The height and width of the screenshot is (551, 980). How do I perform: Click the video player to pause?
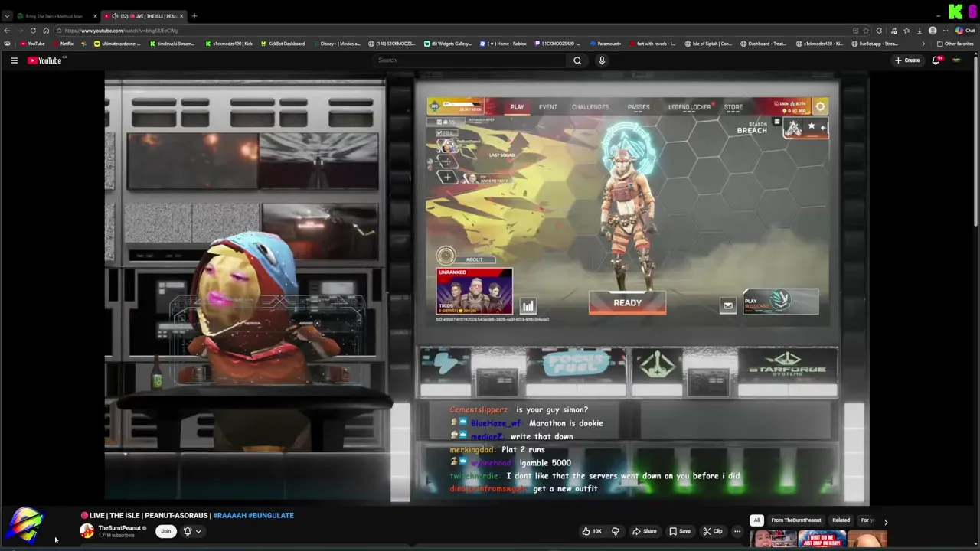(486, 289)
